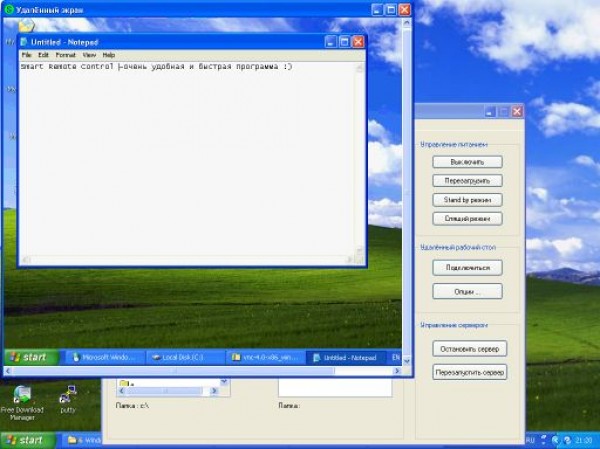Image resolution: width=600 pixels, height=449 pixels.
Task: Click the green icon in Удалённый экран title bar
Action: (9, 9)
